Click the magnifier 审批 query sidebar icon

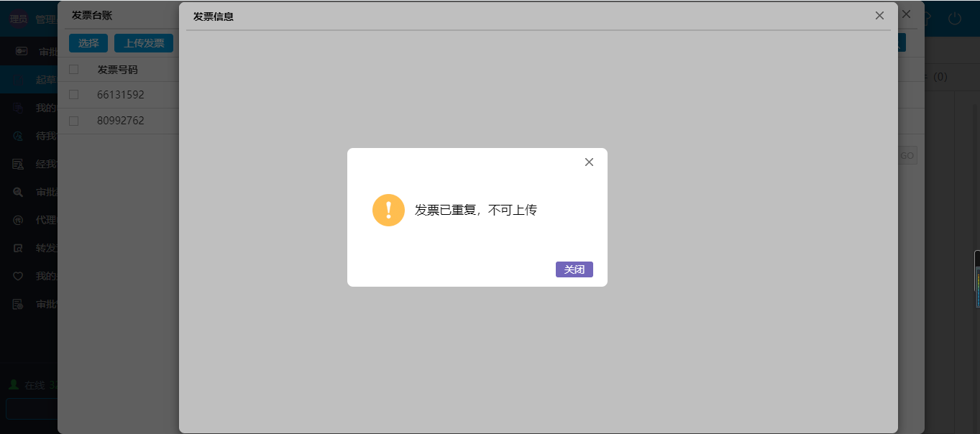tap(19, 192)
